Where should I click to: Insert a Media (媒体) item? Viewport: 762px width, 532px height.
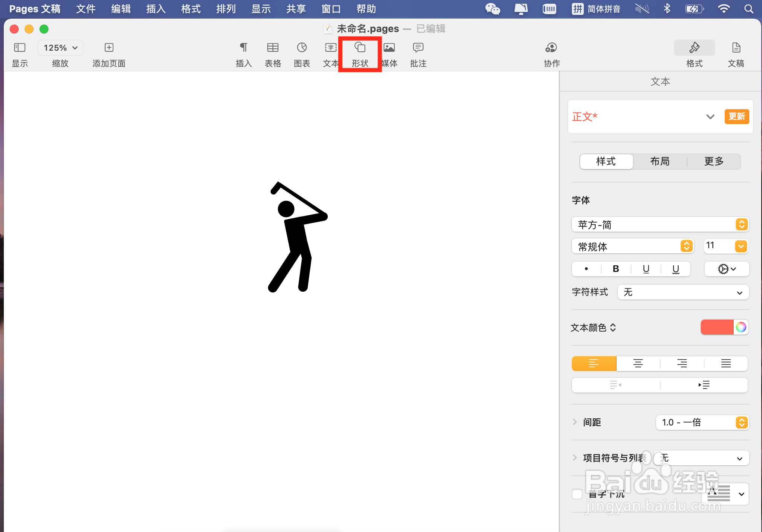click(x=389, y=48)
